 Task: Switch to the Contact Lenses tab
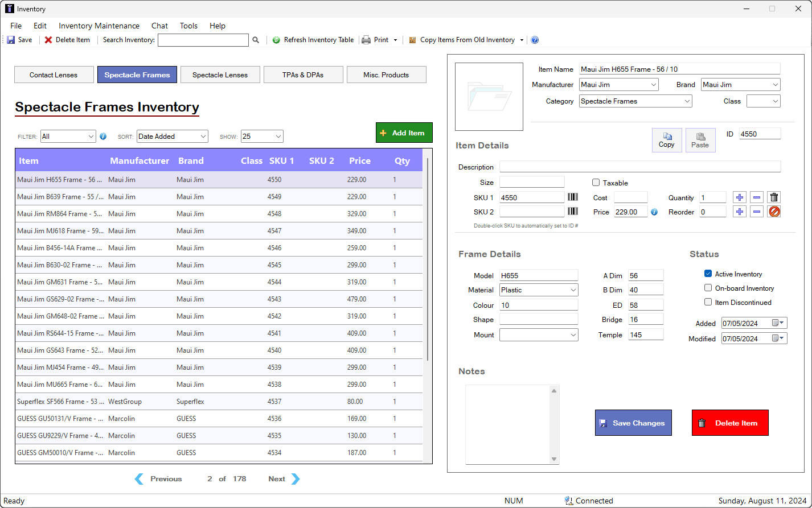click(54, 75)
